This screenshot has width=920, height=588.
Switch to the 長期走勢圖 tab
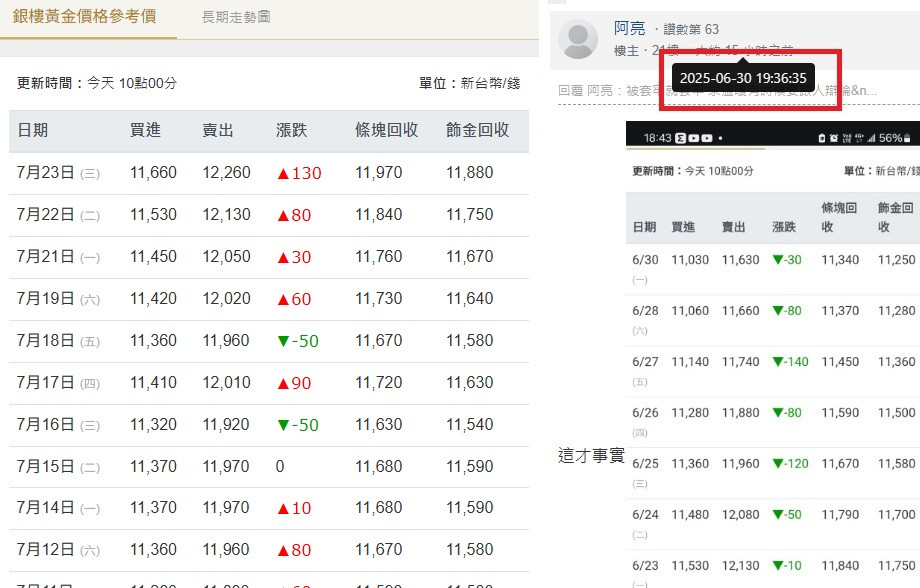[236, 17]
